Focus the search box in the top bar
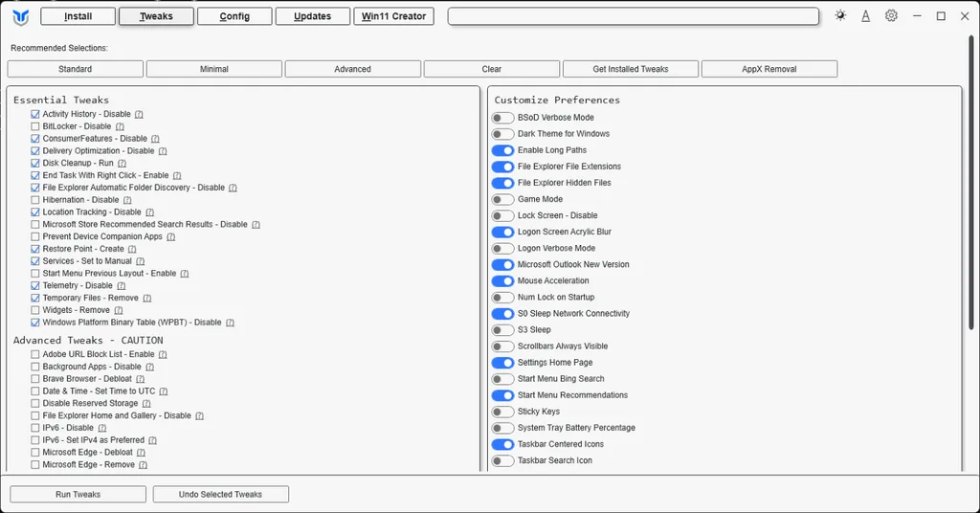Image resolution: width=980 pixels, height=513 pixels. tap(634, 16)
